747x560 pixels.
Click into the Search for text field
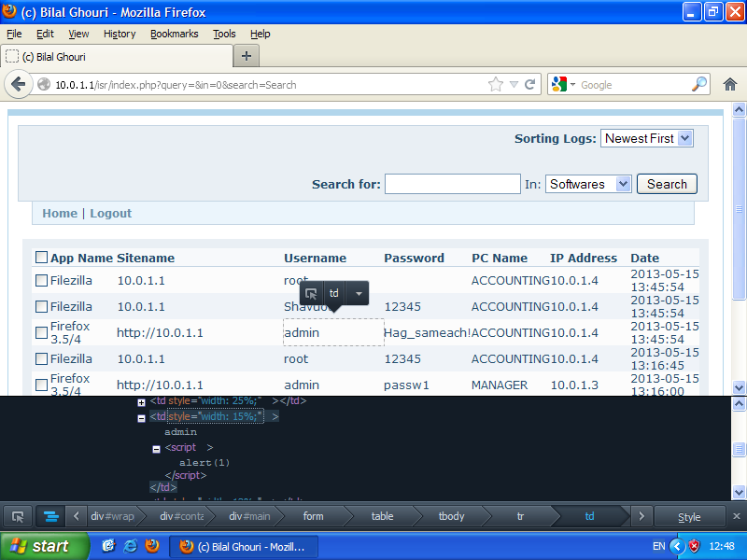453,184
